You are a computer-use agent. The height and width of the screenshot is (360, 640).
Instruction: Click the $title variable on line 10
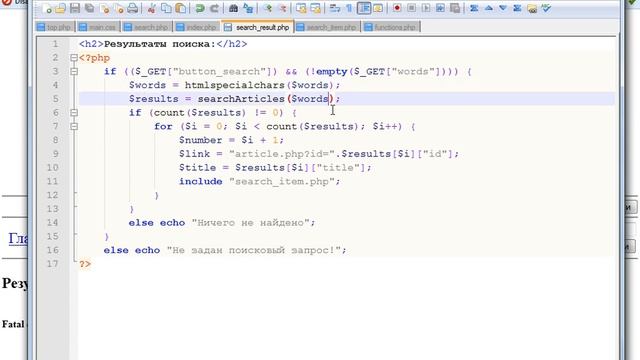point(198,168)
